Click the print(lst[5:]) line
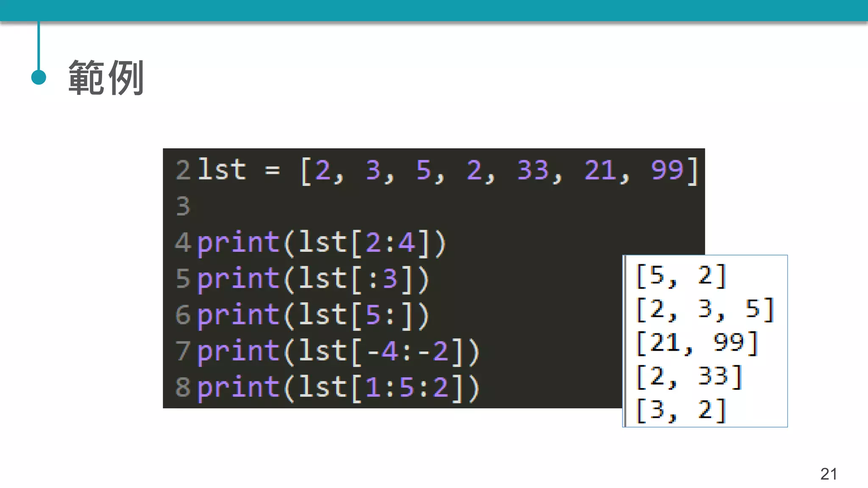Image resolution: width=868 pixels, height=488 pixels. tap(313, 315)
